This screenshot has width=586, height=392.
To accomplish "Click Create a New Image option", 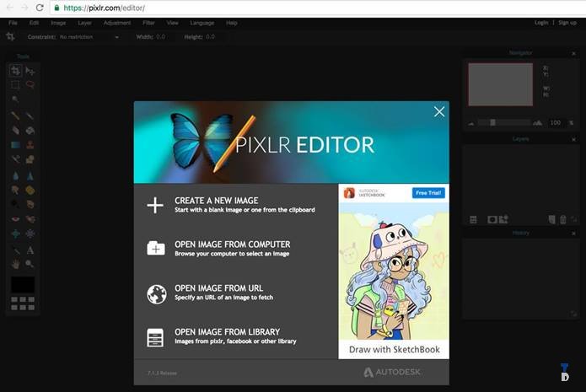I will (216, 205).
